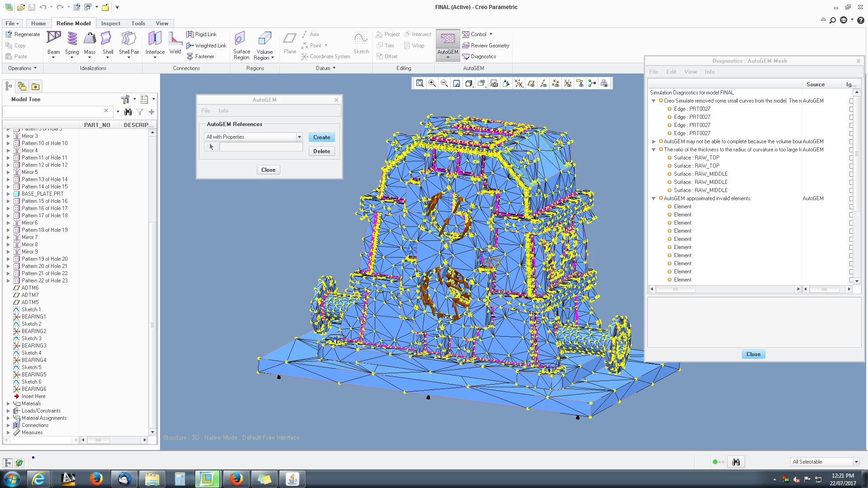Click Close in the Diagnostics window

753,354
